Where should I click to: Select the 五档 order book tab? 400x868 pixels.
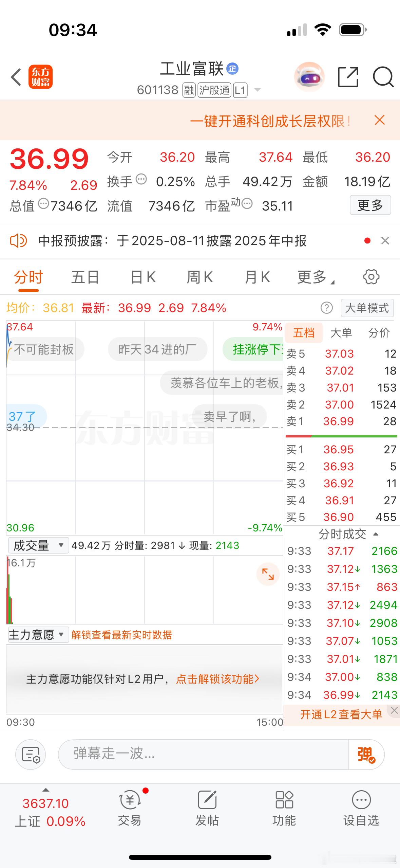coord(303,333)
